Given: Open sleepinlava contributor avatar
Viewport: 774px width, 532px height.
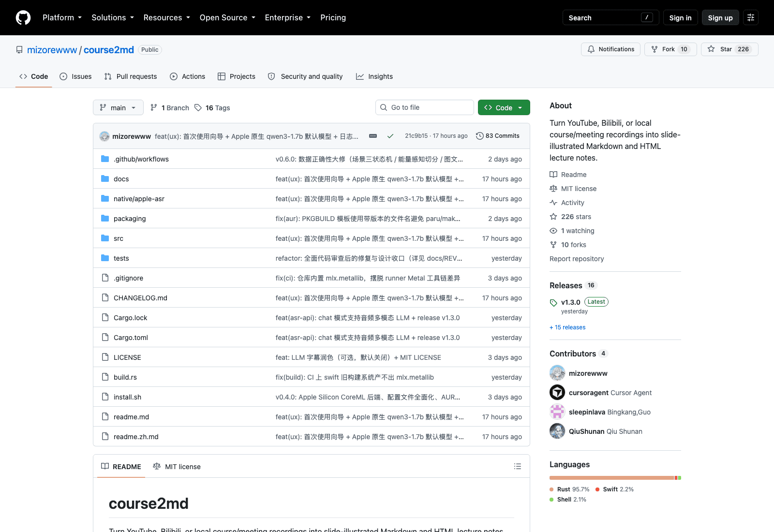Looking at the screenshot, I should pyautogui.click(x=557, y=412).
